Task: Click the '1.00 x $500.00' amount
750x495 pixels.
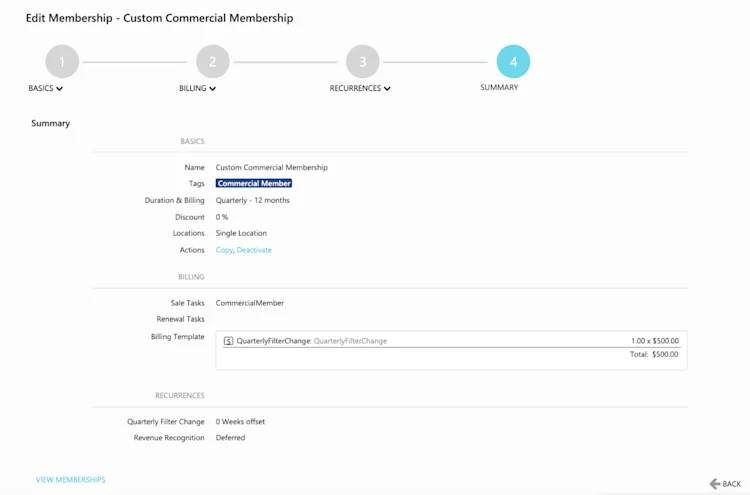Action: 655,341
